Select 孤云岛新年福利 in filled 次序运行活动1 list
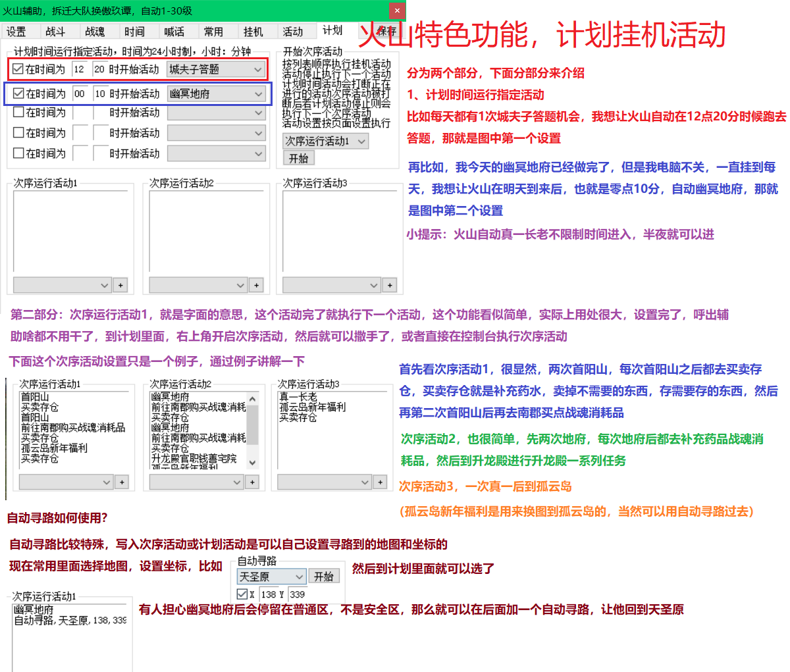The image size is (790, 672). click(54, 448)
